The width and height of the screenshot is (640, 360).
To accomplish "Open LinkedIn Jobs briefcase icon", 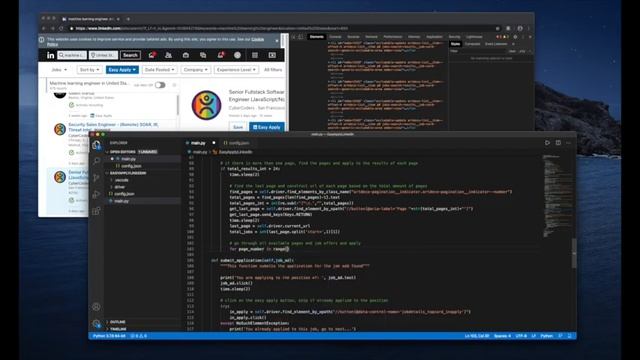I will [x=186, y=55].
